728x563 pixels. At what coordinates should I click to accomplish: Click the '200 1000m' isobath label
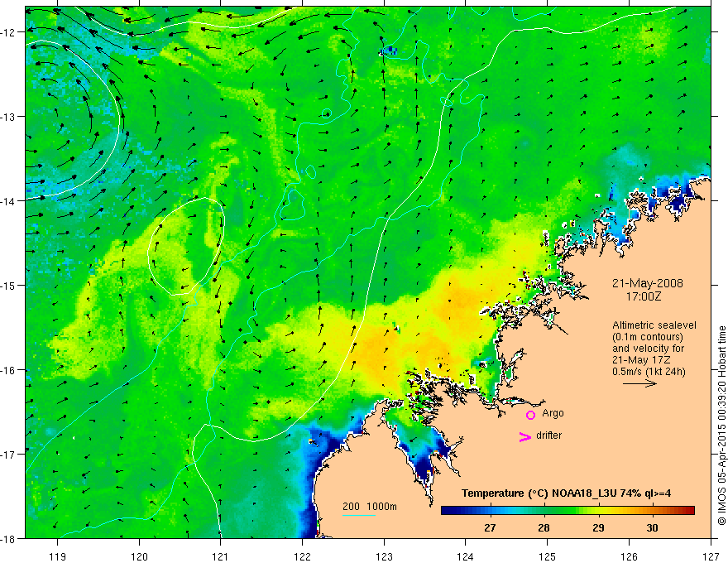click(370, 507)
